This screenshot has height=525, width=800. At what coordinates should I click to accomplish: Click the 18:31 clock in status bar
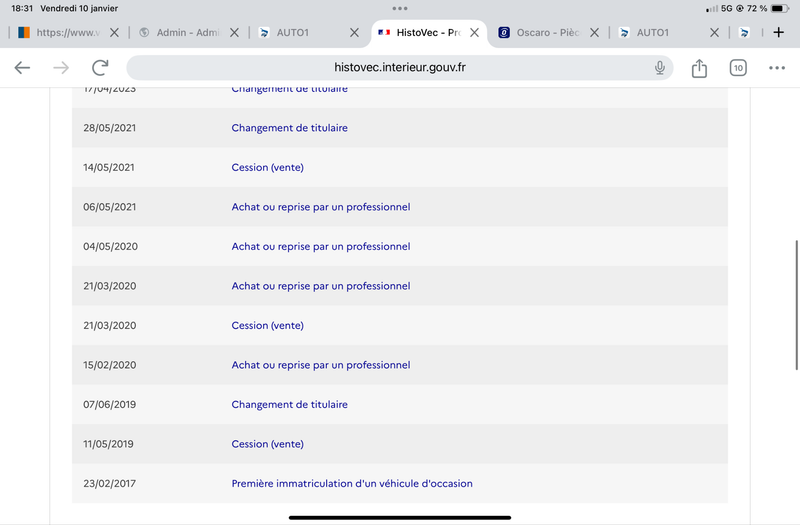click(x=22, y=8)
